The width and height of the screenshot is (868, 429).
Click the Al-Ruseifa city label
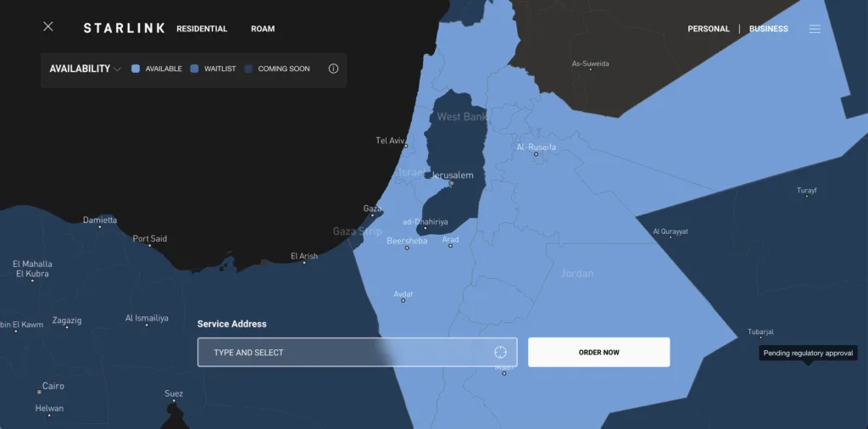click(536, 148)
